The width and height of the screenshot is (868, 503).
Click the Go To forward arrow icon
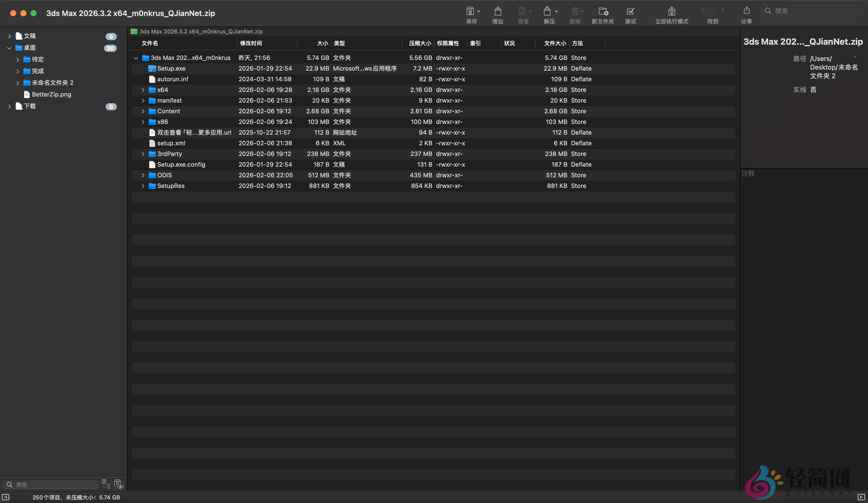coord(722,11)
